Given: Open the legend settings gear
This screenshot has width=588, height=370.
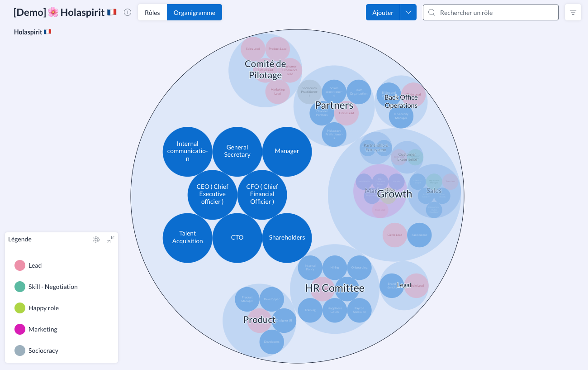Looking at the screenshot, I should point(96,240).
